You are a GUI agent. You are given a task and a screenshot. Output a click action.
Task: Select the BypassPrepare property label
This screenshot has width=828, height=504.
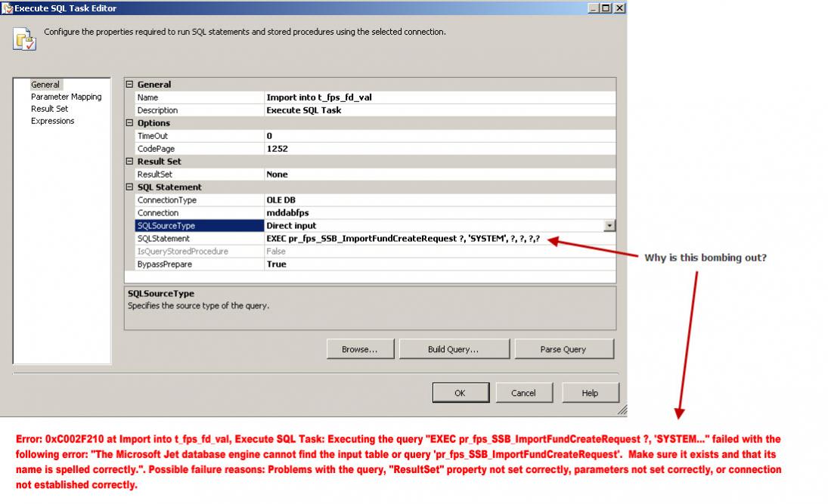(200, 264)
